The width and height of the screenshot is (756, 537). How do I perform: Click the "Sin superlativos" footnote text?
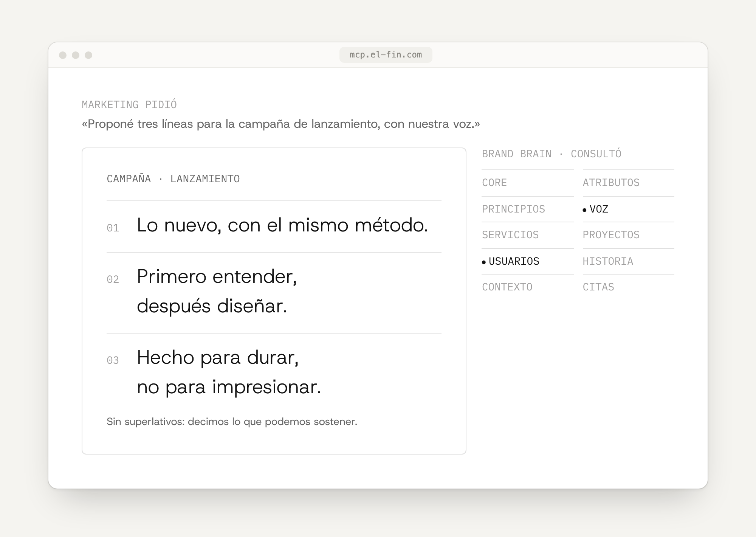pos(232,422)
